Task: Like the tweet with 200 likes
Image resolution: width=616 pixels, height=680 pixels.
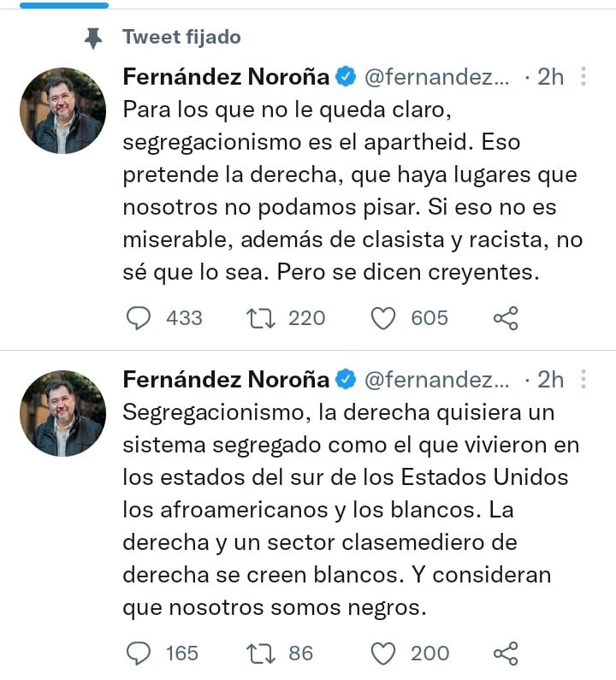Action: (x=383, y=653)
